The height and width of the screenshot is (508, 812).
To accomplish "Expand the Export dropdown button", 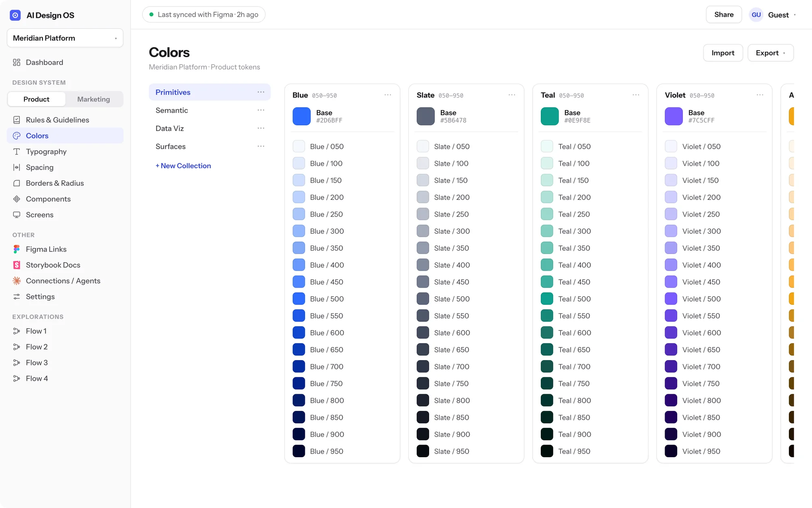I will 770,53.
